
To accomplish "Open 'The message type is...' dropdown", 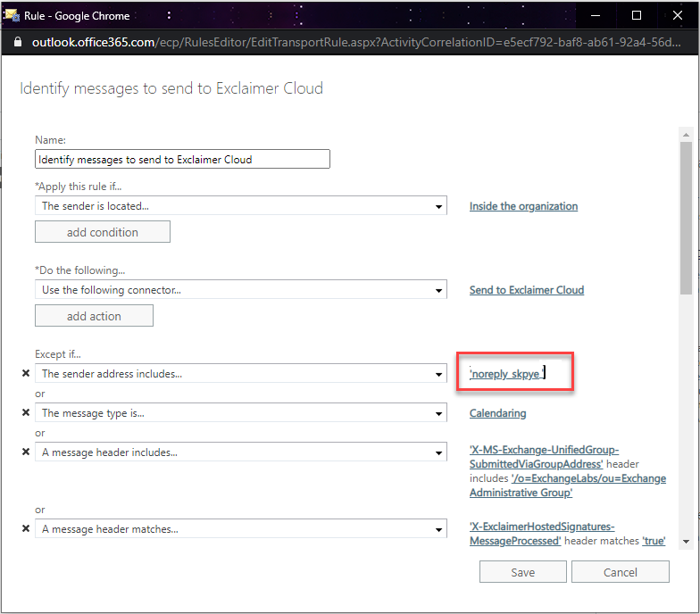I will pyautogui.click(x=438, y=413).
